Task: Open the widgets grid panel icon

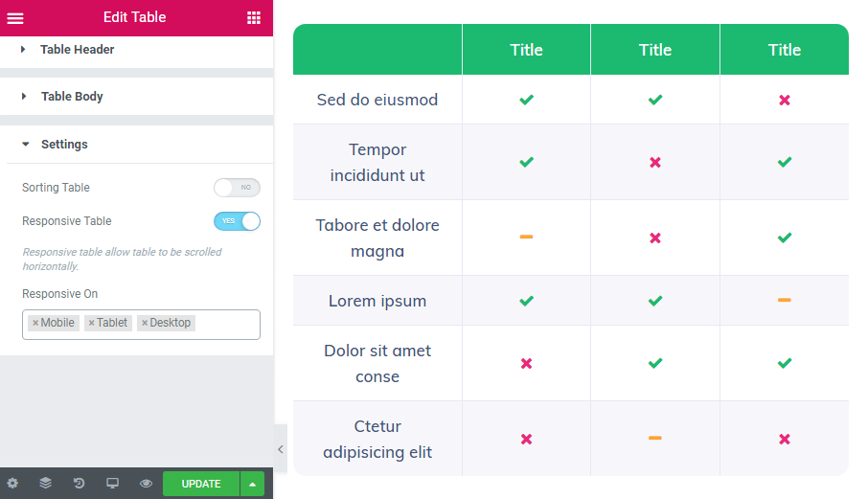Action: click(x=254, y=17)
